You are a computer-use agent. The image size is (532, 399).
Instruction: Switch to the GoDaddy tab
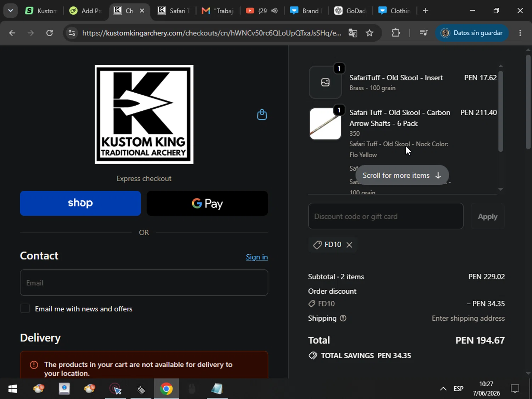(350, 11)
